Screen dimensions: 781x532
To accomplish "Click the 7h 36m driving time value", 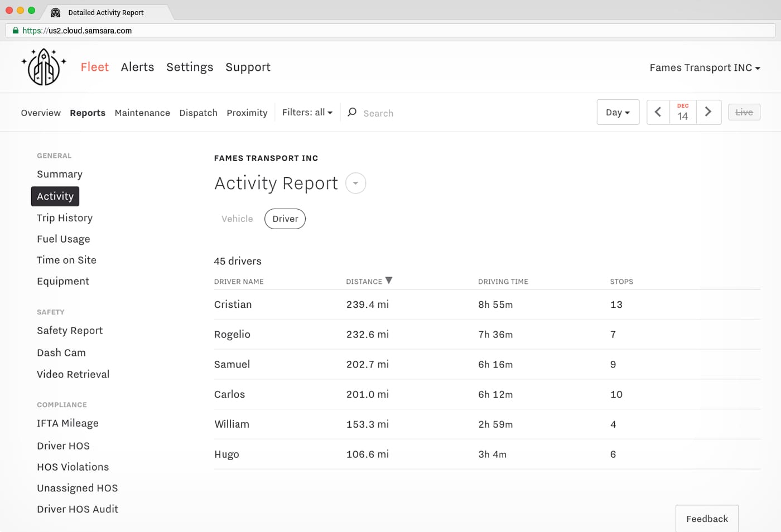I will [495, 335].
